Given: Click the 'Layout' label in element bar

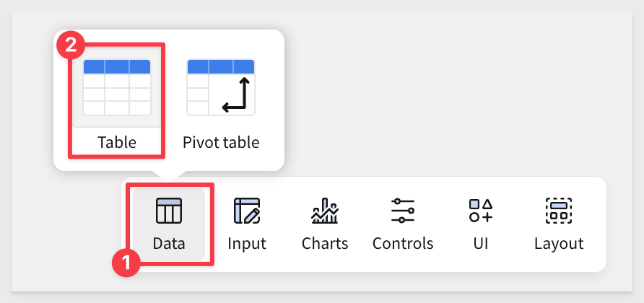Looking at the screenshot, I should [x=559, y=243].
